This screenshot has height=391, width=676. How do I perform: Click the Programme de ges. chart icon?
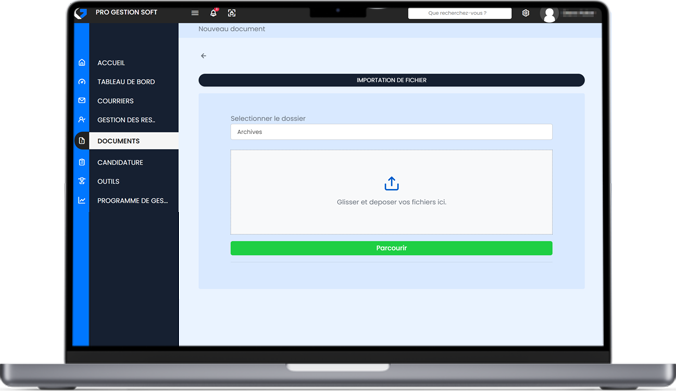click(x=82, y=200)
